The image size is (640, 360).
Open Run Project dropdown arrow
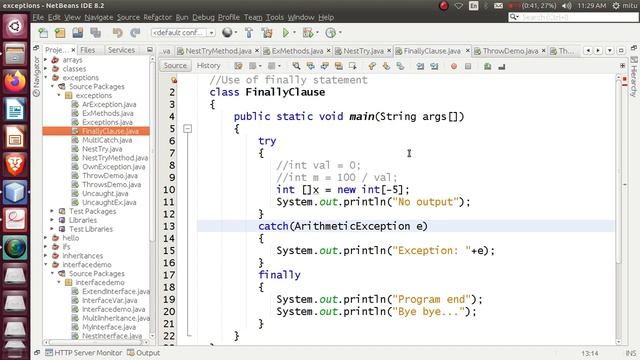point(294,33)
